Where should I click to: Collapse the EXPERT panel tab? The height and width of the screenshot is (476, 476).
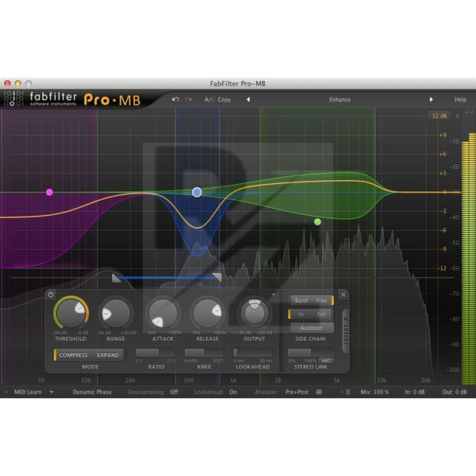(346, 332)
